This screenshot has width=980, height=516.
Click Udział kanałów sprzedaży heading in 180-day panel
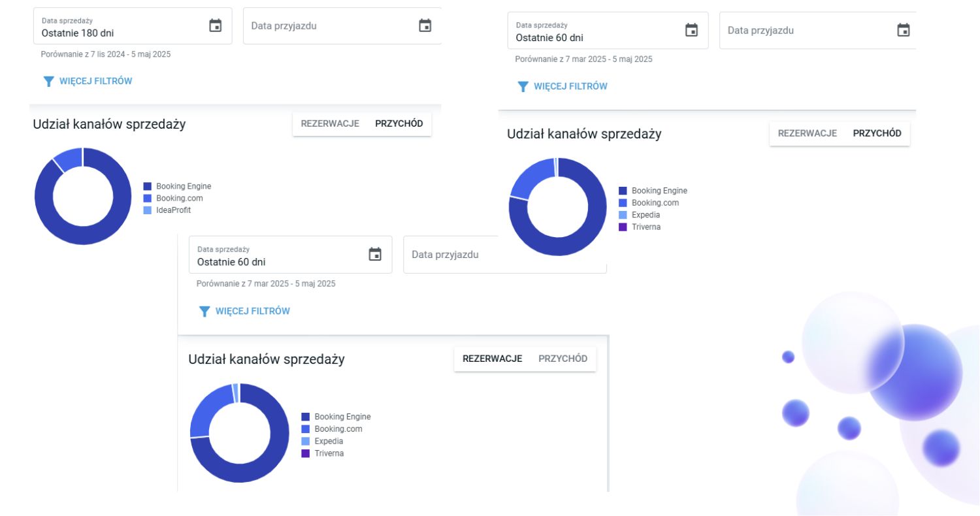point(109,124)
